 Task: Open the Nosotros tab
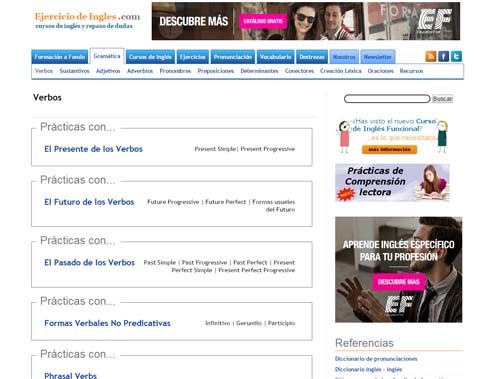[x=344, y=57]
